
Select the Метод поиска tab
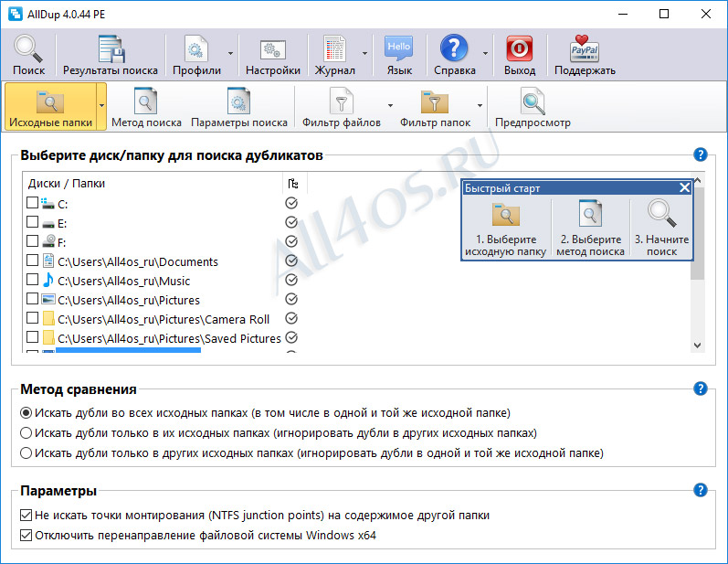pyautogui.click(x=146, y=107)
